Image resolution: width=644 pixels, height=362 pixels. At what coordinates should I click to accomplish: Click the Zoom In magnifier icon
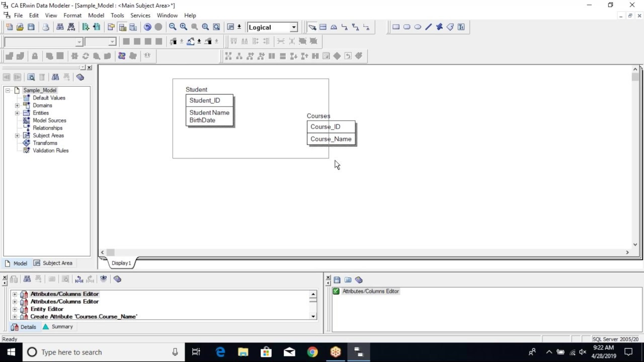pos(184,27)
